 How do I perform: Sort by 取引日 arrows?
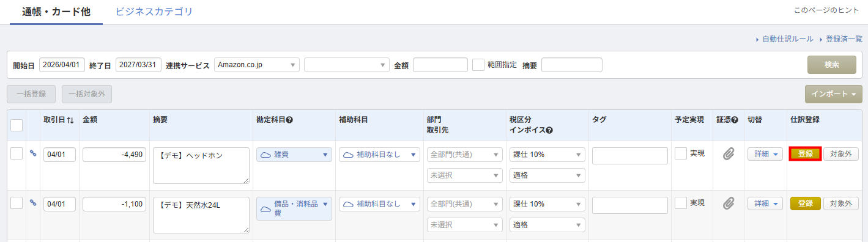pos(70,120)
